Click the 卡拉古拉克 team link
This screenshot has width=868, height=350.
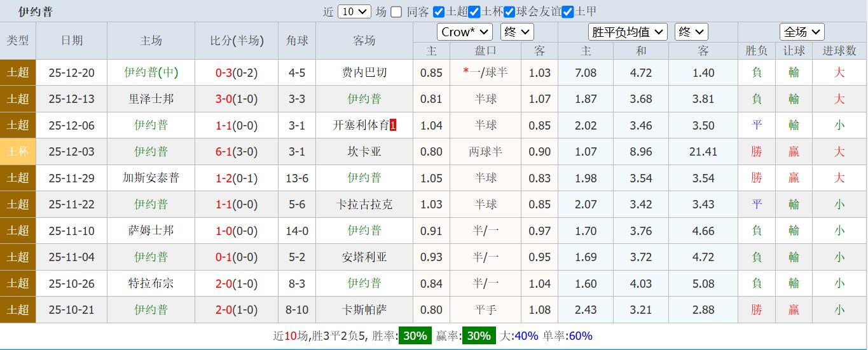364,205
